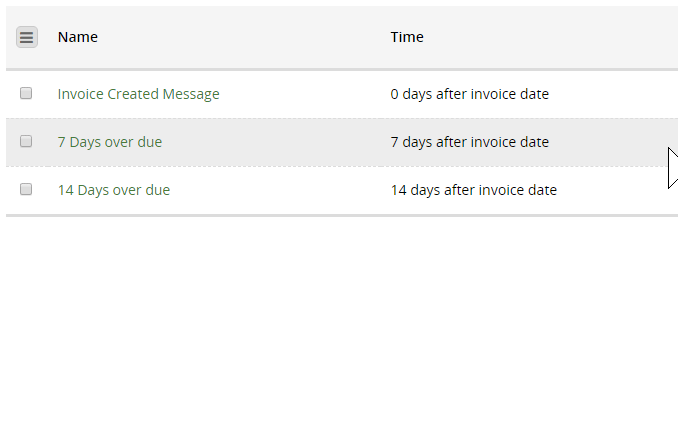This screenshot has width=678, height=422.
Task: Click the empty area below the table
Action: [x=342, y=319]
